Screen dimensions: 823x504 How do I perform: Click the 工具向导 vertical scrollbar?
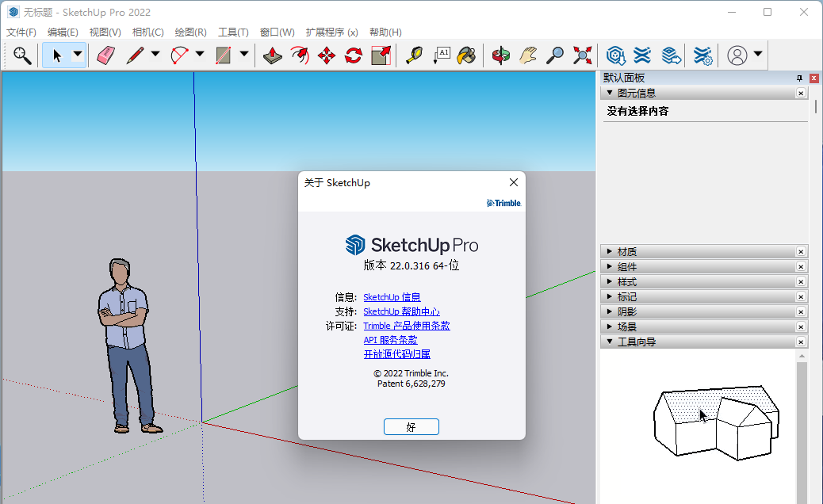[x=802, y=427]
